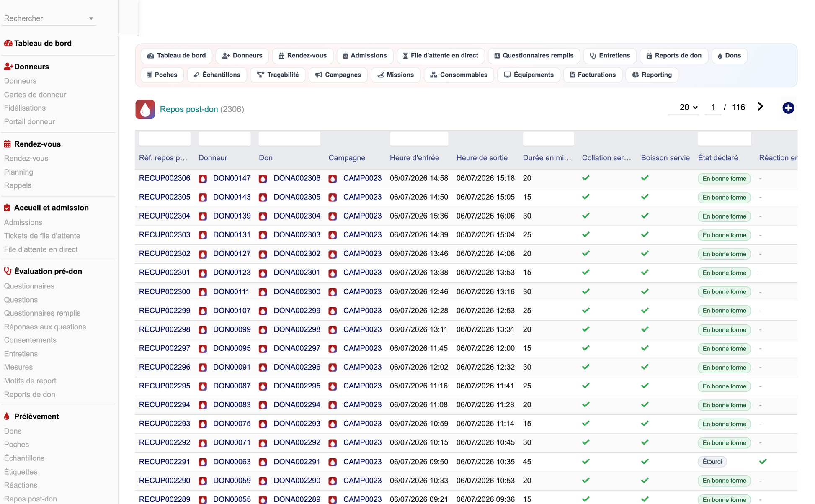Open record link RECUP002300
815x504 pixels.
point(165,291)
